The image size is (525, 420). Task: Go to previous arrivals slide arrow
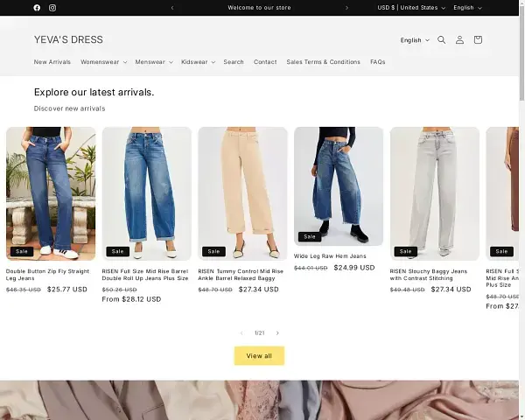[x=241, y=333]
